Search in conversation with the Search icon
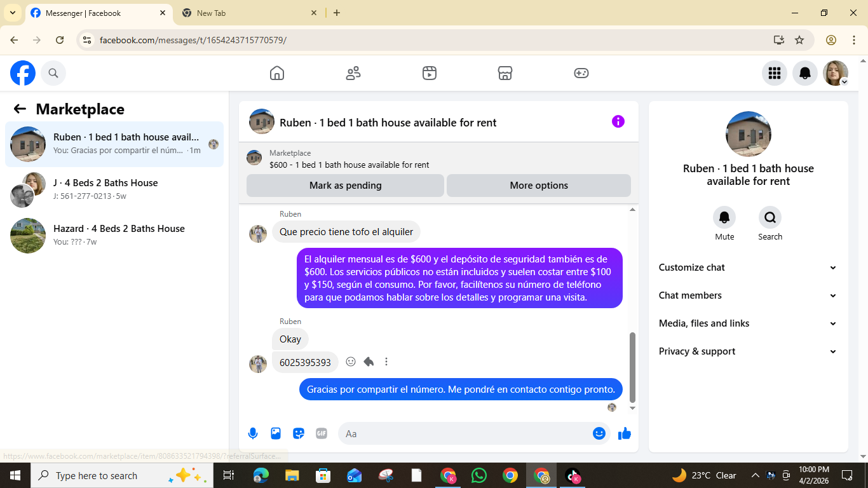The height and width of the screenshot is (488, 868). [770, 217]
